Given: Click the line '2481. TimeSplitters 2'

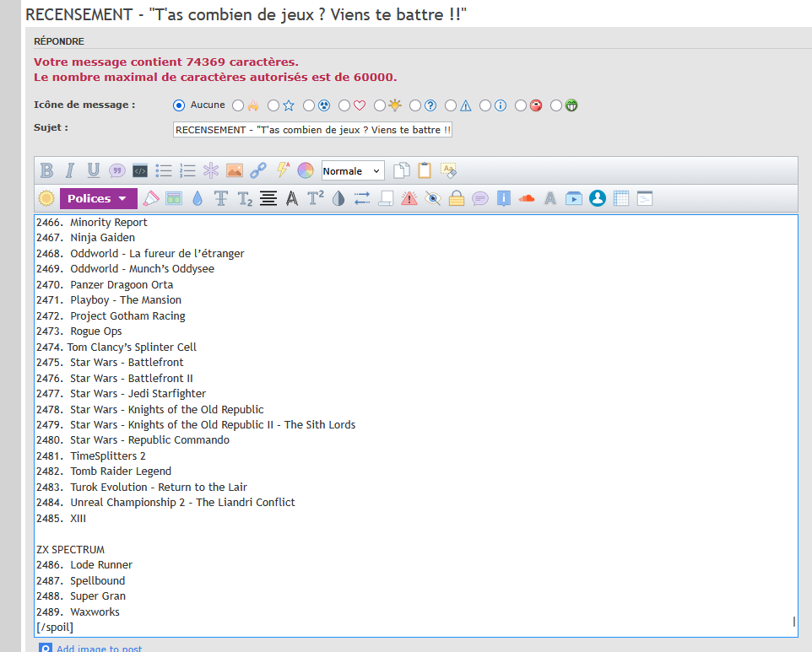Looking at the screenshot, I should [91, 455].
